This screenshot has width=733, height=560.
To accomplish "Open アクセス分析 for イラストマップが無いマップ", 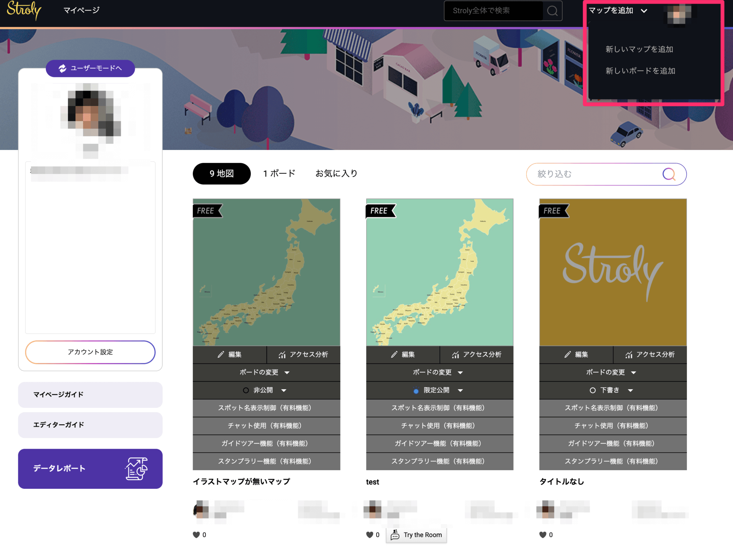I will [304, 354].
